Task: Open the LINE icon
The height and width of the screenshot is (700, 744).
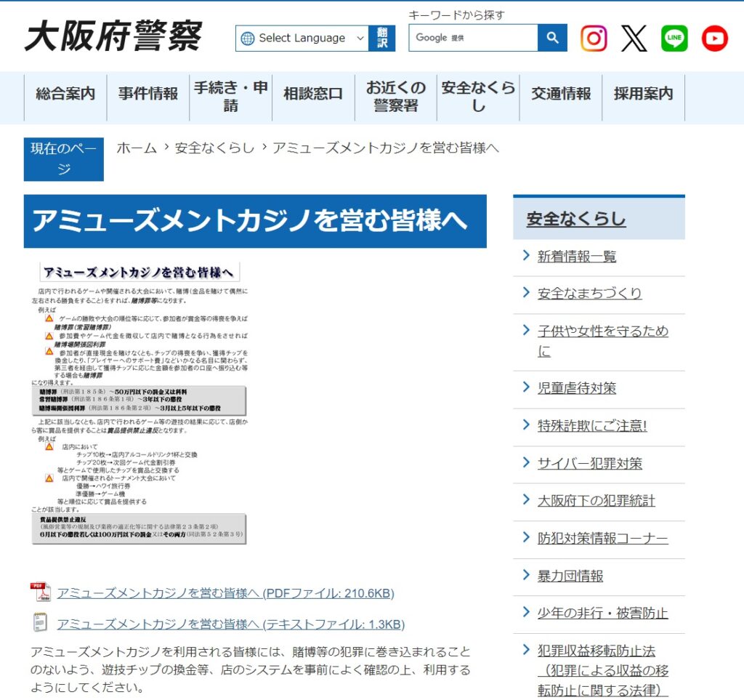Action: coord(674,38)
